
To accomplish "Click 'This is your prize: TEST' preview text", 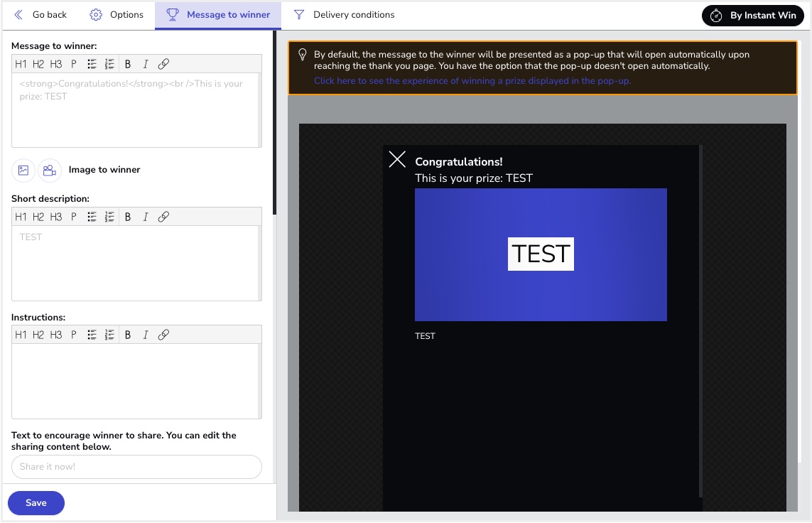I will (x=474, y=178).
